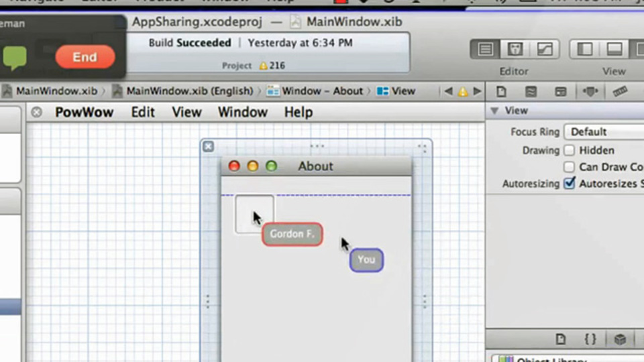The height and width of the screenshot is (362, 644).
Task: Switch to the Assistant editor icon
Action: pos(515,49)
